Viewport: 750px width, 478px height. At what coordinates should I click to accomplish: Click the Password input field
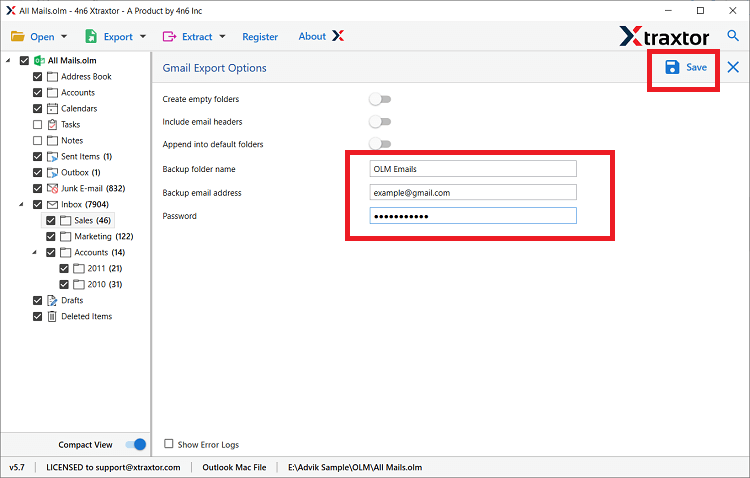[473, 216]
